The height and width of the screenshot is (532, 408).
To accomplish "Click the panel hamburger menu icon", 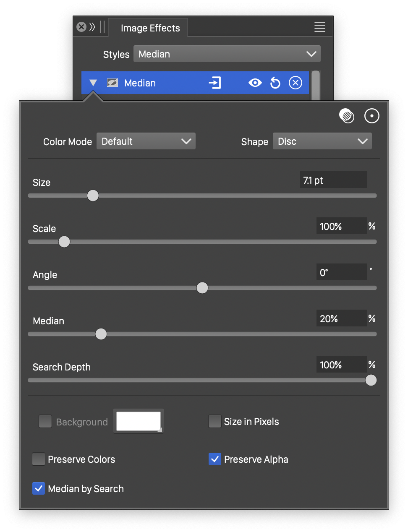I will click(319, 27).
